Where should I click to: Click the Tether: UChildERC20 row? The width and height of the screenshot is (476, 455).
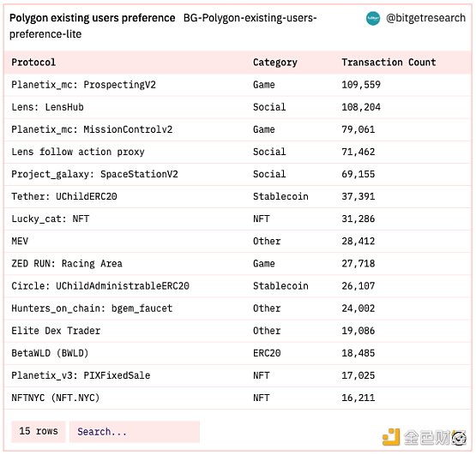click(238, 196)
